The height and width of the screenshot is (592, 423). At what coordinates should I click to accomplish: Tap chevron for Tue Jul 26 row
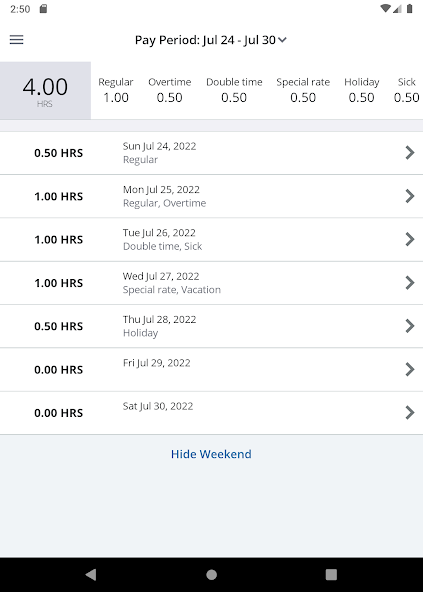[x=410, y=239]
